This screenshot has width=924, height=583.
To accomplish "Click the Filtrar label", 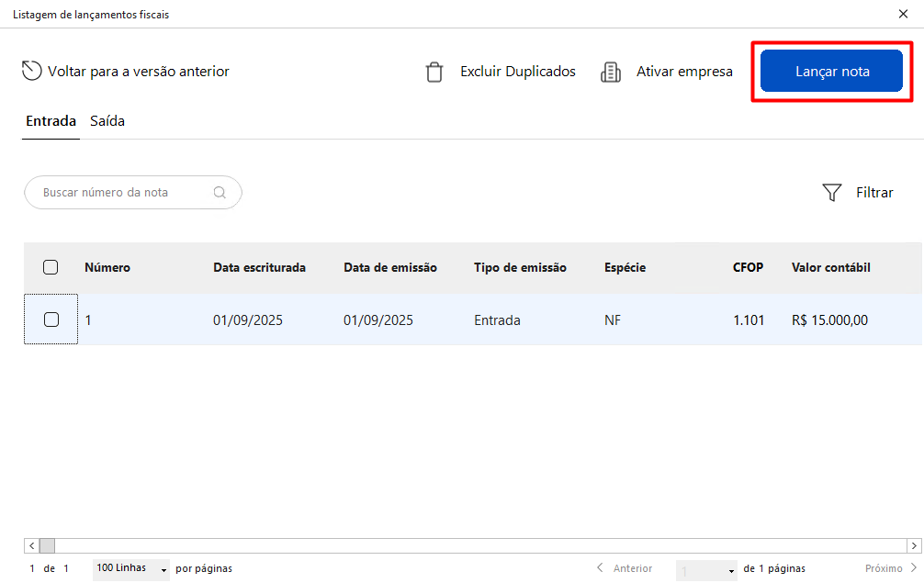I will click(x=874, y=193).
